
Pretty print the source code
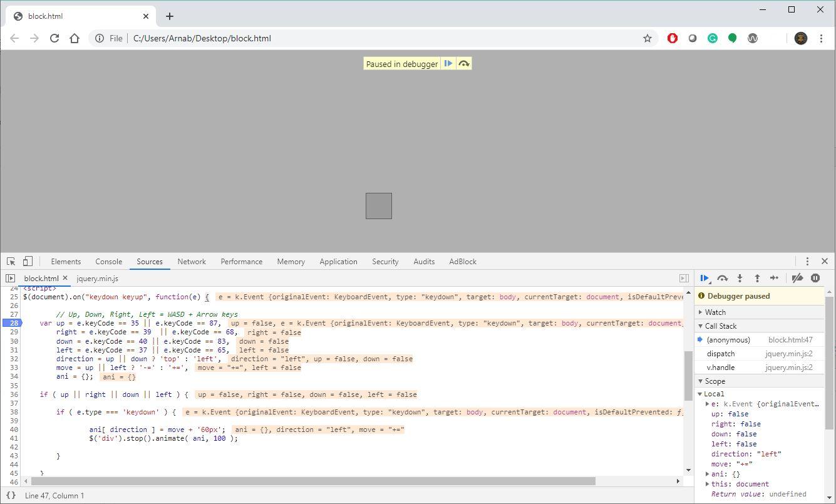[11, 495]
